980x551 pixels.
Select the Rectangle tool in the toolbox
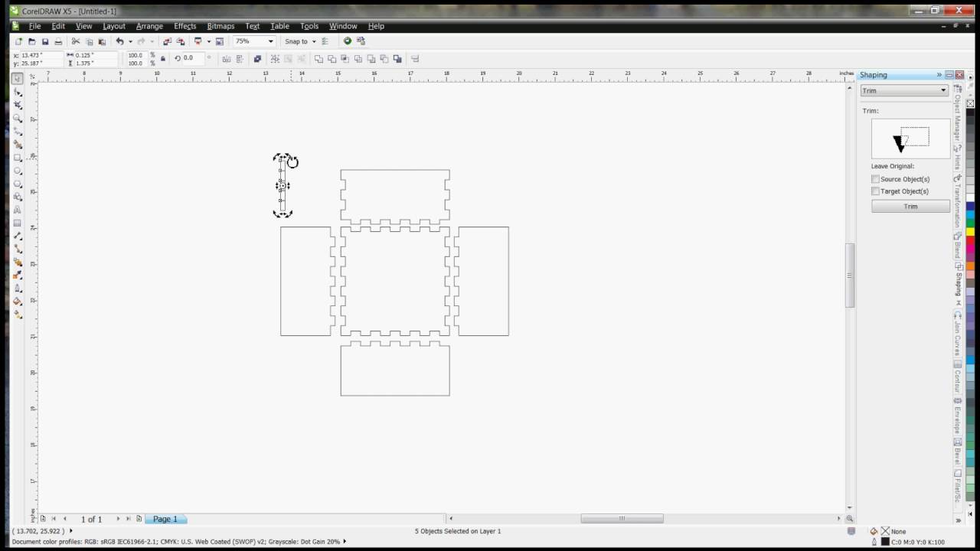(18, 158)
